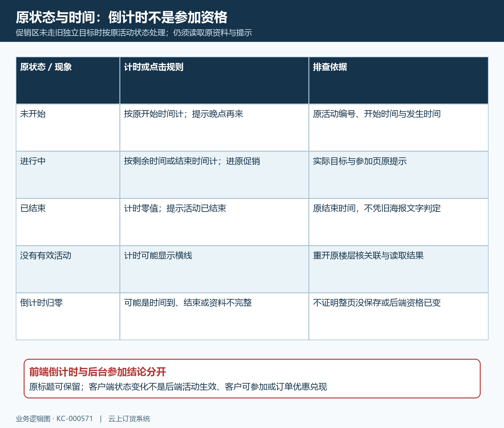Screen dimensions: 504x428
Task: Click the cell 计时零值；提示活动已结束
Action: (214, 222)
